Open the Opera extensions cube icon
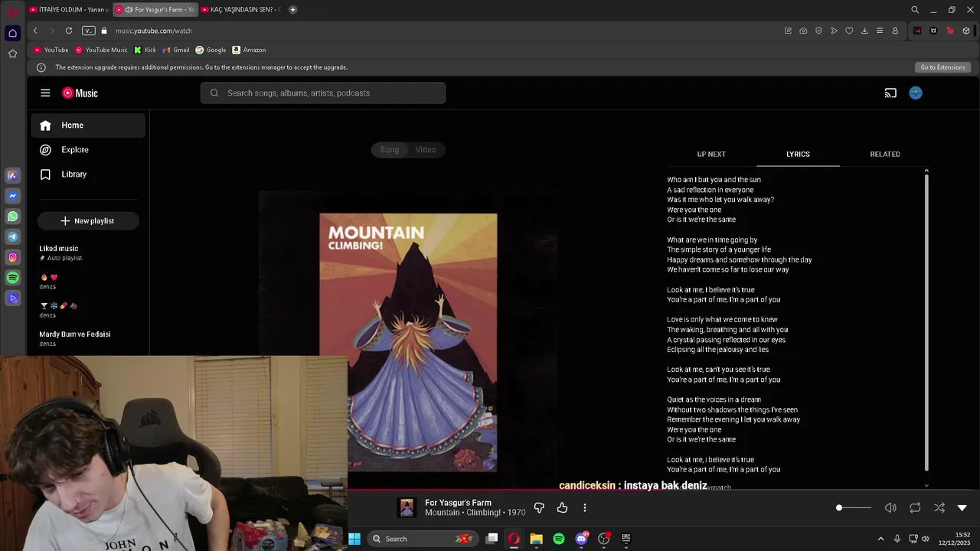The height and width of the screenshot is (551, 980). (x=966, y=31)
